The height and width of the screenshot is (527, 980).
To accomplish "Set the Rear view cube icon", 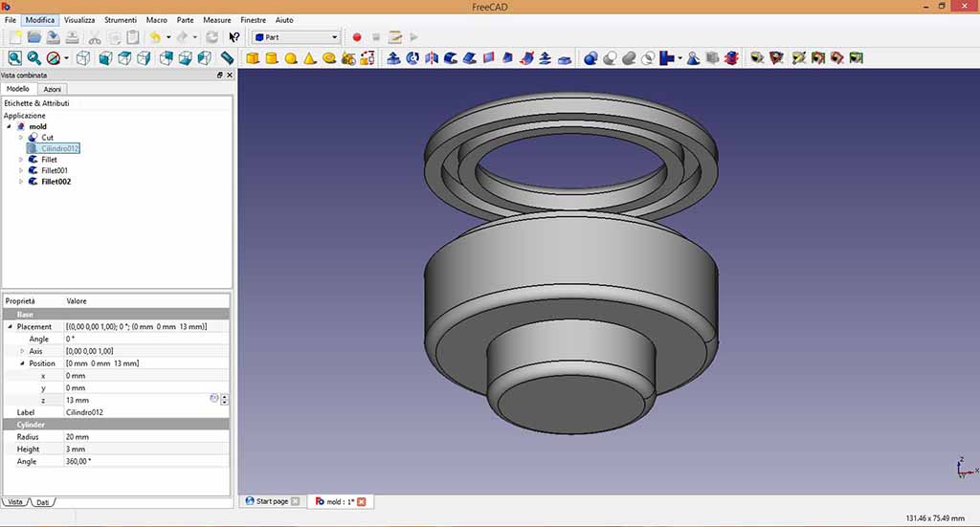I will pyautogui.click(x=167, y=58).
